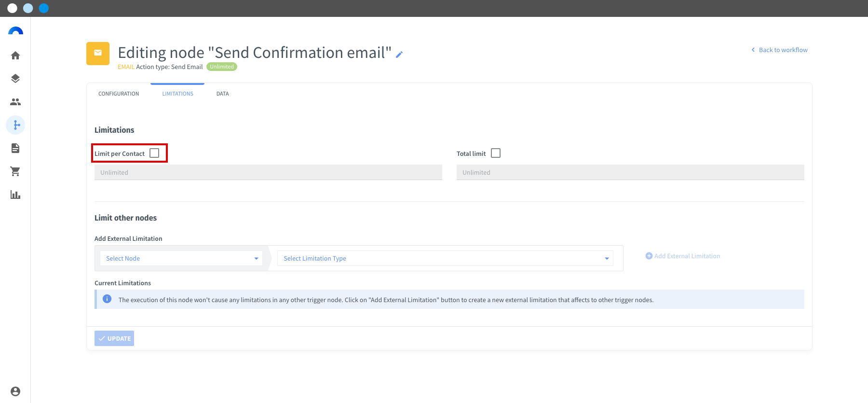Click the info icon in current limitations
The width and height of the screenshot is (868, 403).
(107, 299)
